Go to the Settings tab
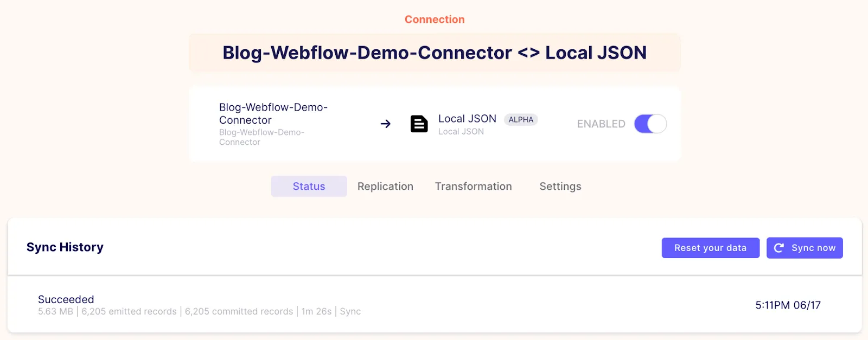 click(560, 186)
